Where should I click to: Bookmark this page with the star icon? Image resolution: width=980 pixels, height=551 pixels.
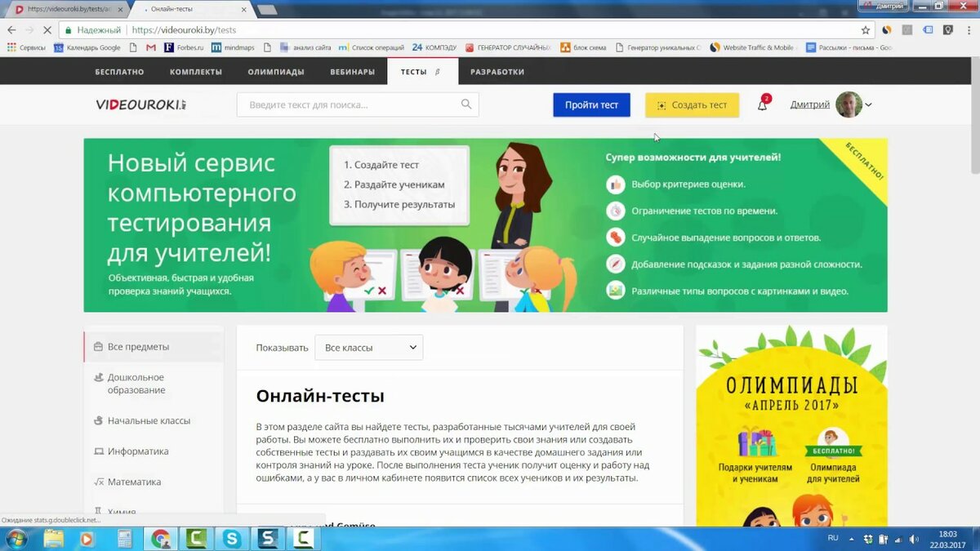click(866, 29)
